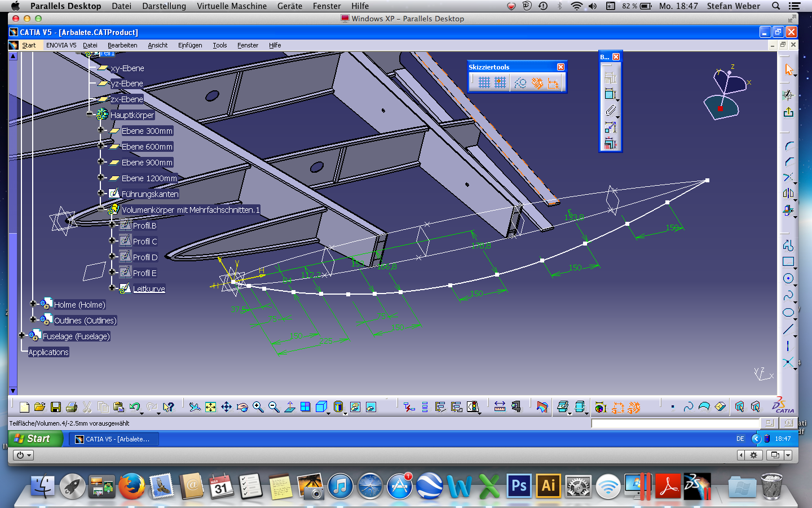Expand the Ebene 300mm tree node
812x508 pixels.
pyautogui.click(x=101, y=130)
